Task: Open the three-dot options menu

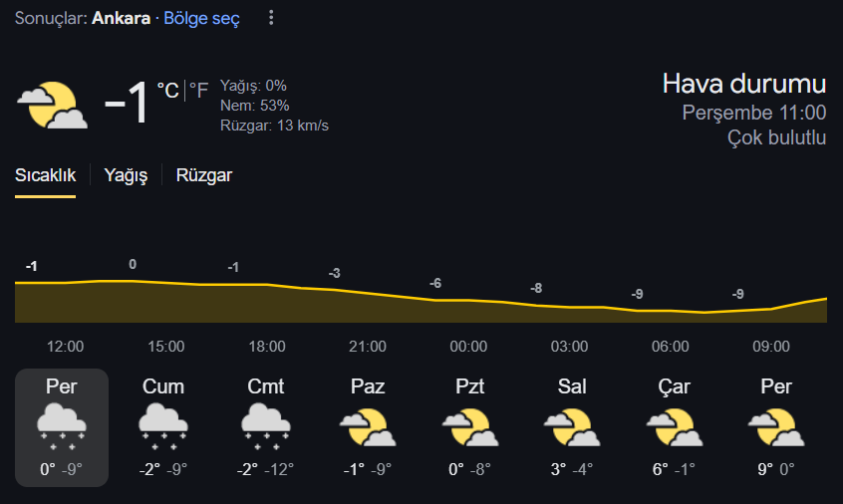Action: tap(271, 18)
